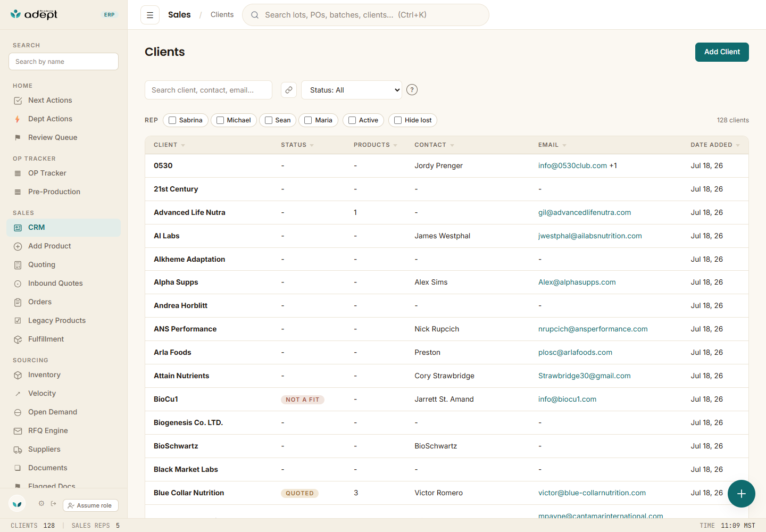Screen dimensions: 766x532
Task: Click the Dept Actions lightning icon
Action: (18, 119)
